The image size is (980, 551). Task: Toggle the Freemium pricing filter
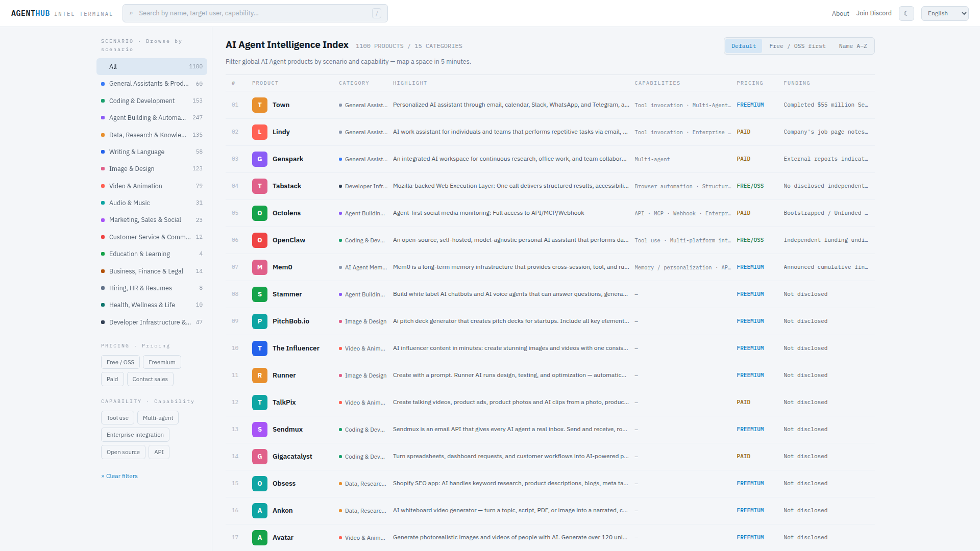coord(162,362)
